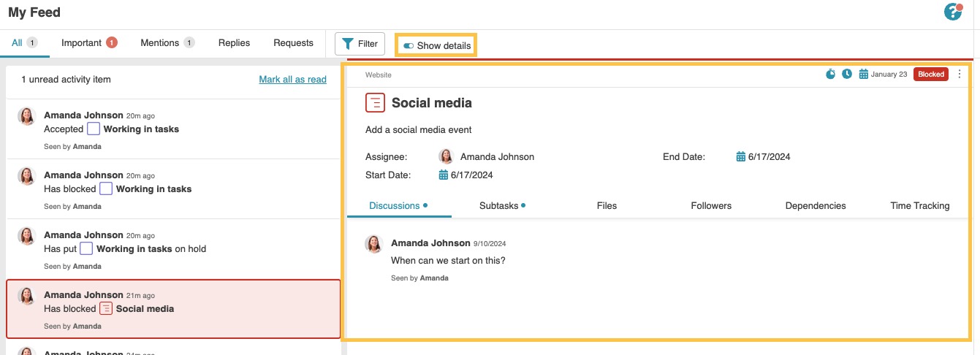Open the Blocked status dropdown

[x=930, y=74]
